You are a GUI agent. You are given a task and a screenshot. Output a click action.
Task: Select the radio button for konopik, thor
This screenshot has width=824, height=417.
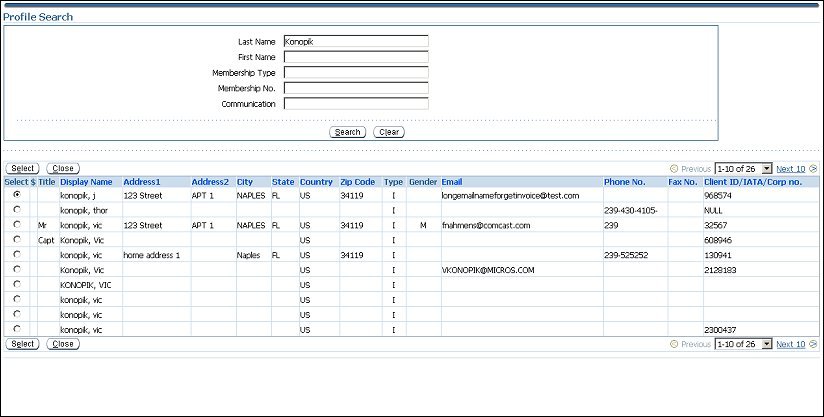(x=17, y=210)
